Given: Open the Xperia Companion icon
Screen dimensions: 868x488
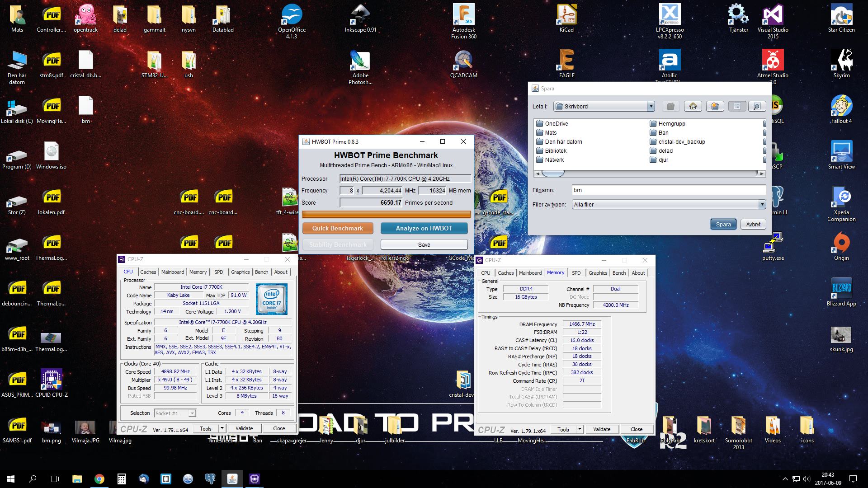Looking at the screenshot, I should (x=841, y=204).
